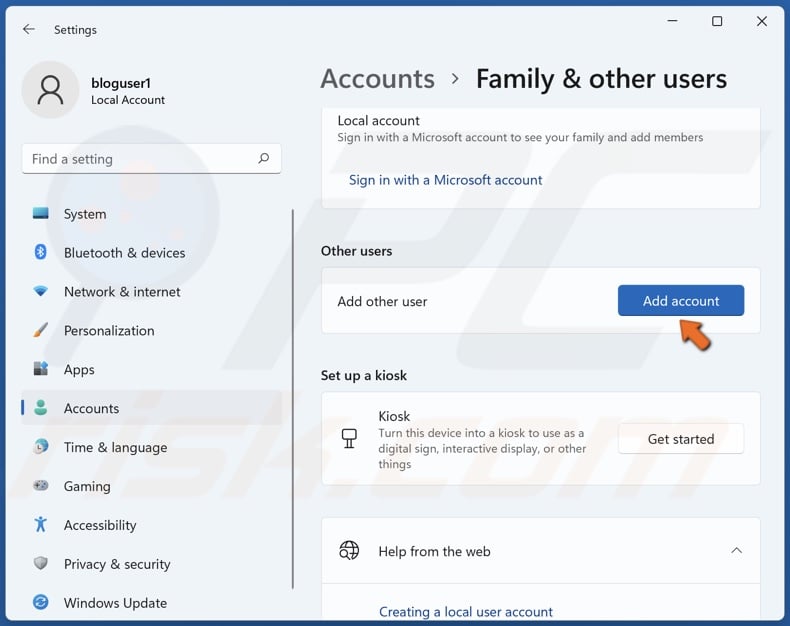This screenshot has height=626, width=790.
Task: Focus the Find a setting field
Action: point(151,159)
